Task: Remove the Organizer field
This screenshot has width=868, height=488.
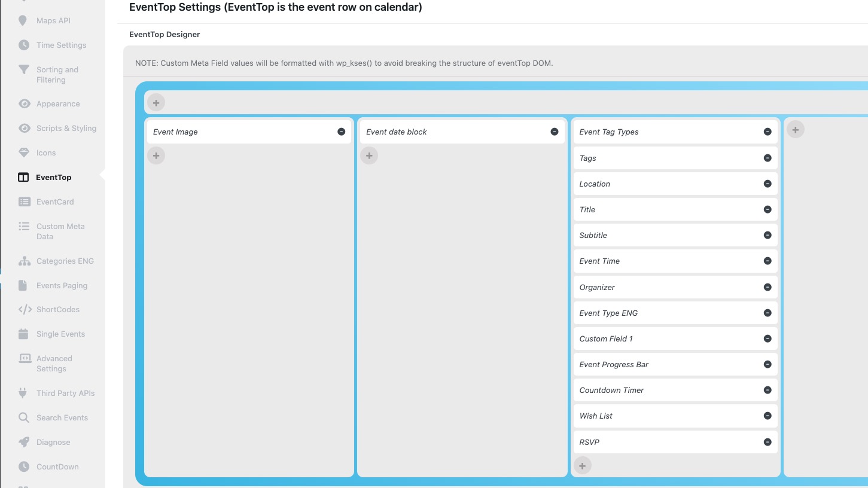Action: pyautogui.click(x=768, y=288)
